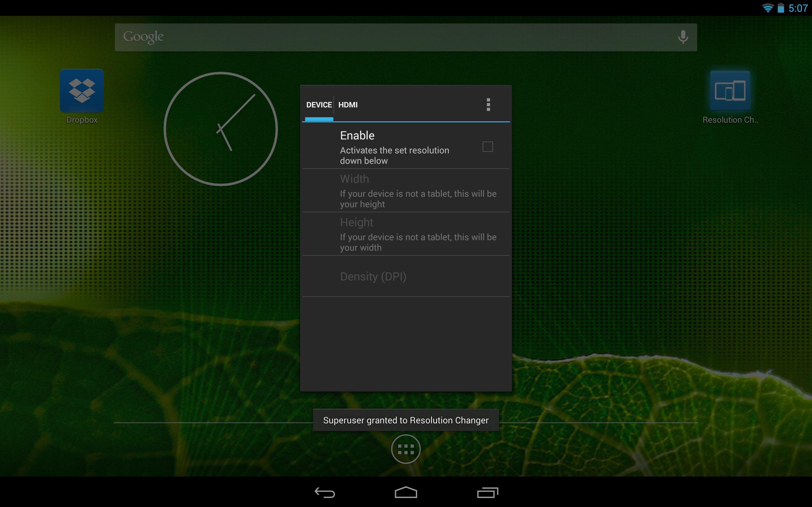
Task: Tap the Wi-Fi status icon
Action: (768, 7)
